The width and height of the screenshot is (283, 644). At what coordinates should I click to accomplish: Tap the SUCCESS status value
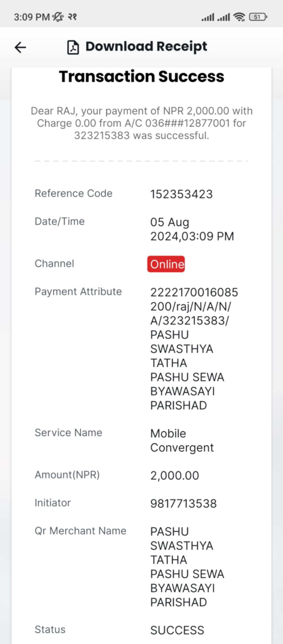(x=177, y=630)
